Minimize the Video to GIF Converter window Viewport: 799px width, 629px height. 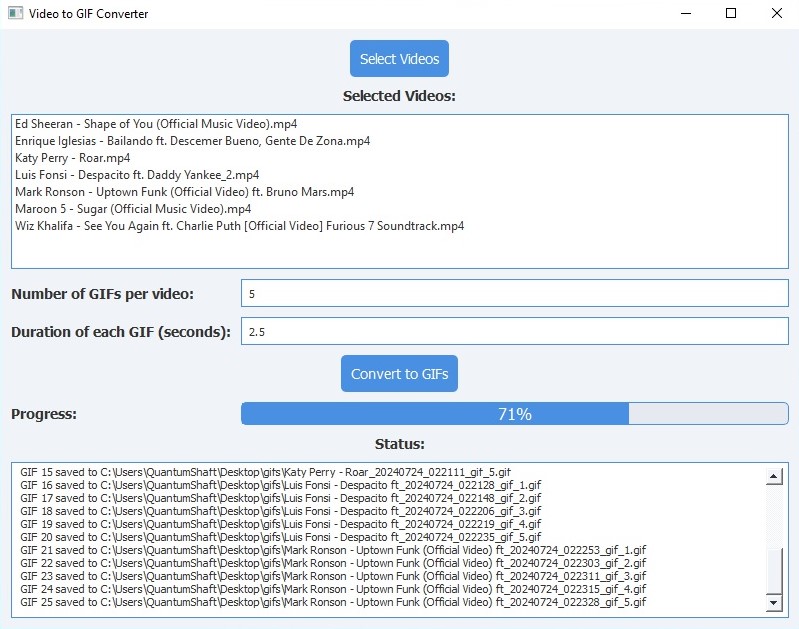tap(686, 13)
